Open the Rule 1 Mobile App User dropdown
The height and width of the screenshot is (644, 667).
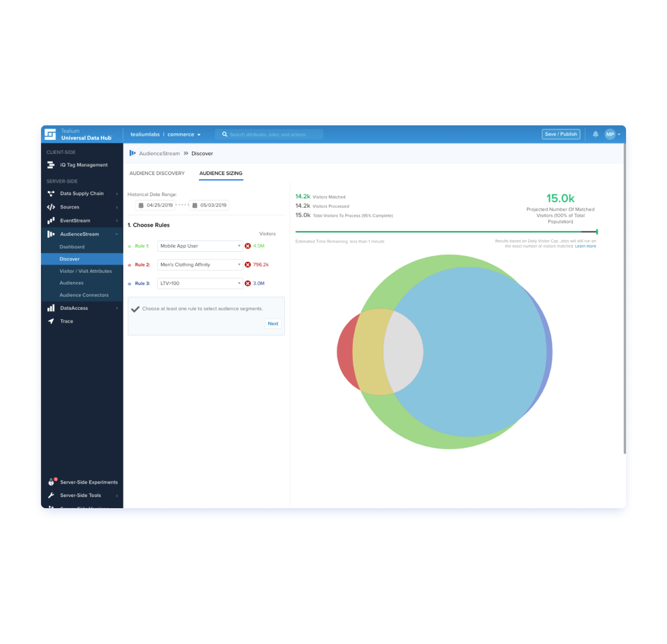click(x=200, y=246)
